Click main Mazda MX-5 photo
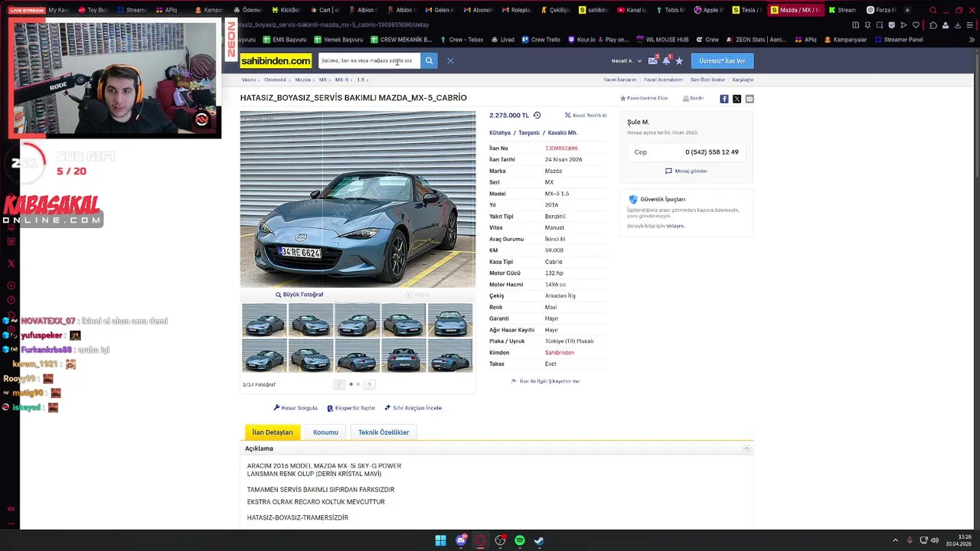 pyautogui.click(x=358, y=199)
